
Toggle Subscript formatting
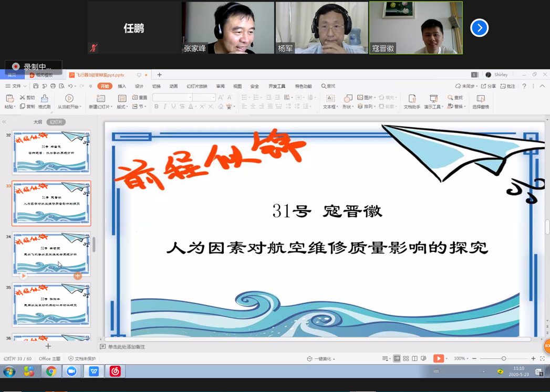point(211,107)
